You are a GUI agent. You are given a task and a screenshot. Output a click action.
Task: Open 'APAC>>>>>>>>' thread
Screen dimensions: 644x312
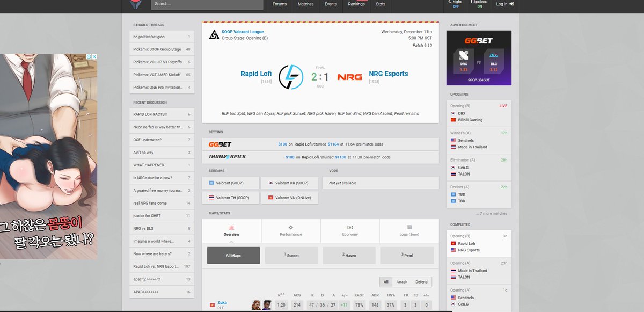tap(162, 292)
